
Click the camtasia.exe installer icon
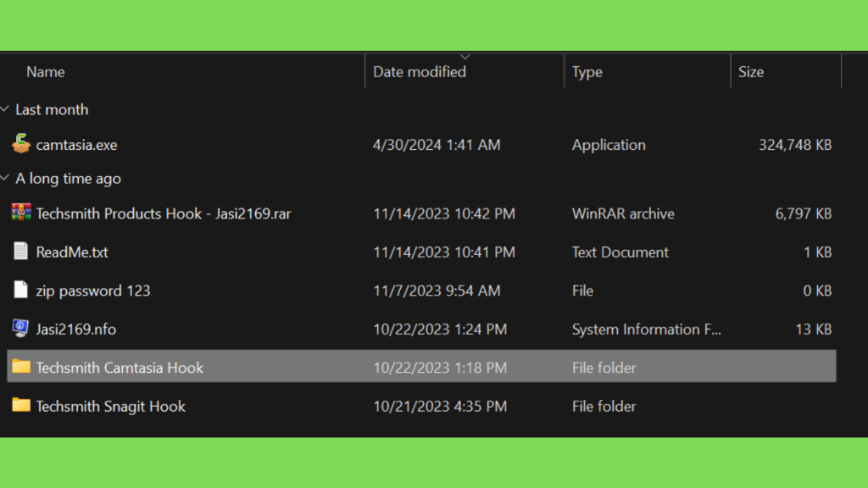[x=21, y=144]
